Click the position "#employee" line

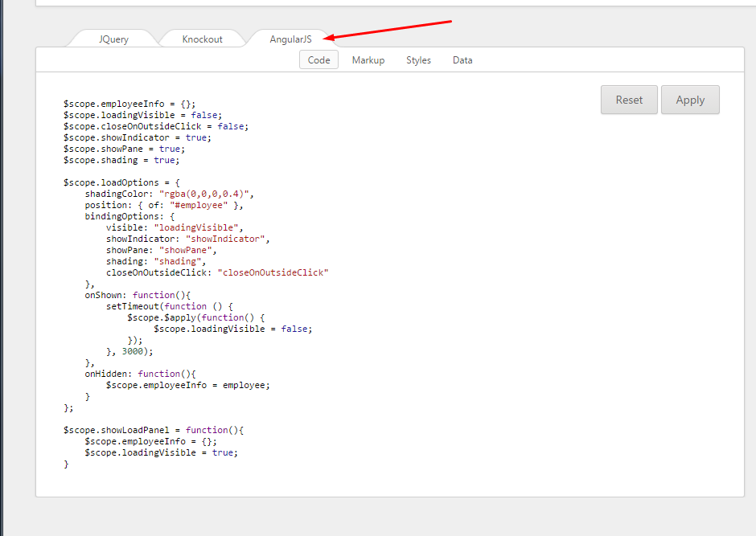click(164, 205)
